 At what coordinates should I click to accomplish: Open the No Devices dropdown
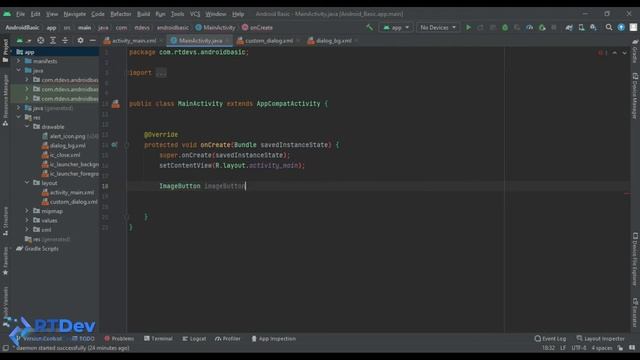point(438,27)
